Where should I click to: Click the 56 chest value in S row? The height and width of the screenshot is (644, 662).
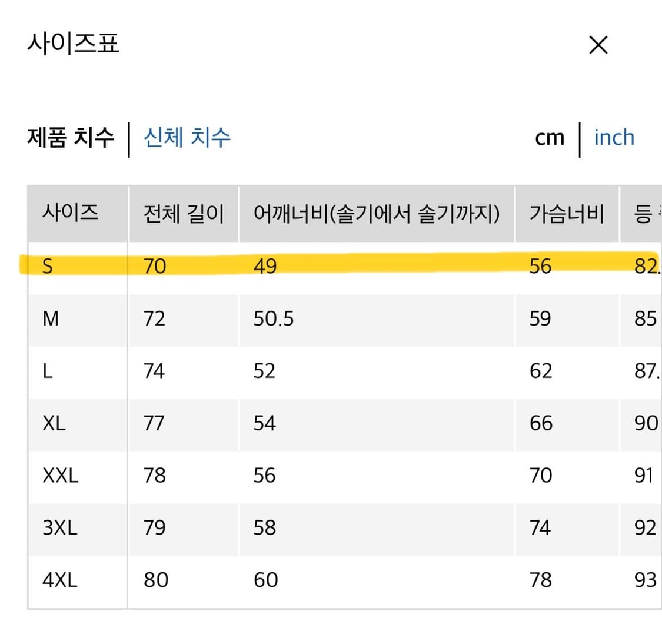540,265
